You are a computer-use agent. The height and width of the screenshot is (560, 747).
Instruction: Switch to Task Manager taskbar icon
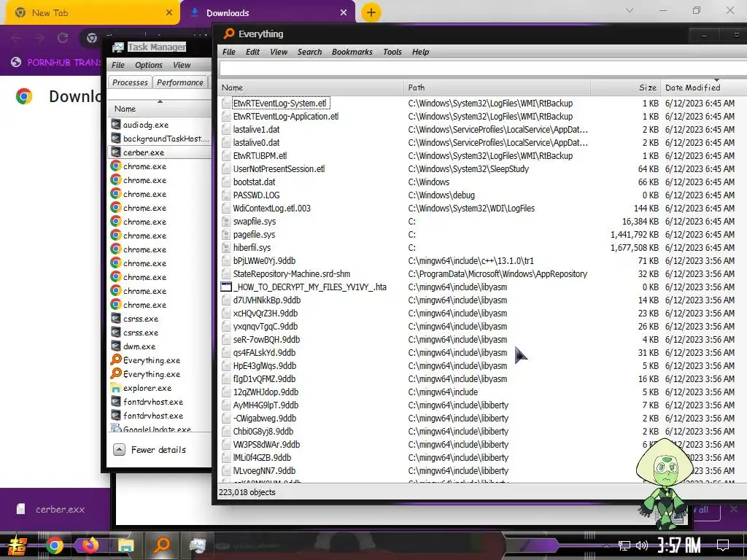pos(197,545)
